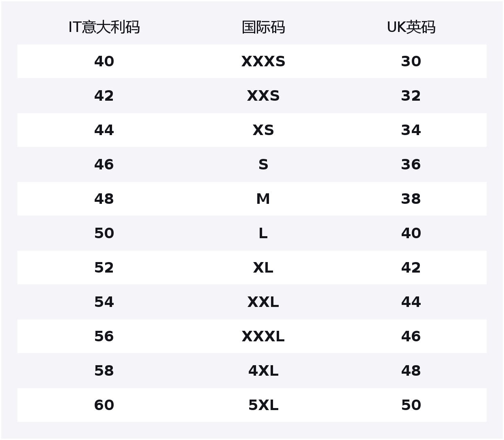
Task: Click the 国际码 column header
Action: (x=263, y=27)
